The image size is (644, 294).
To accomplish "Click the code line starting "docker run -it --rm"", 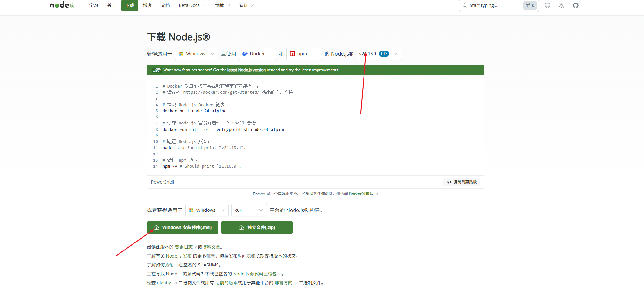I will pyautogui.click(x=224, y=130).
